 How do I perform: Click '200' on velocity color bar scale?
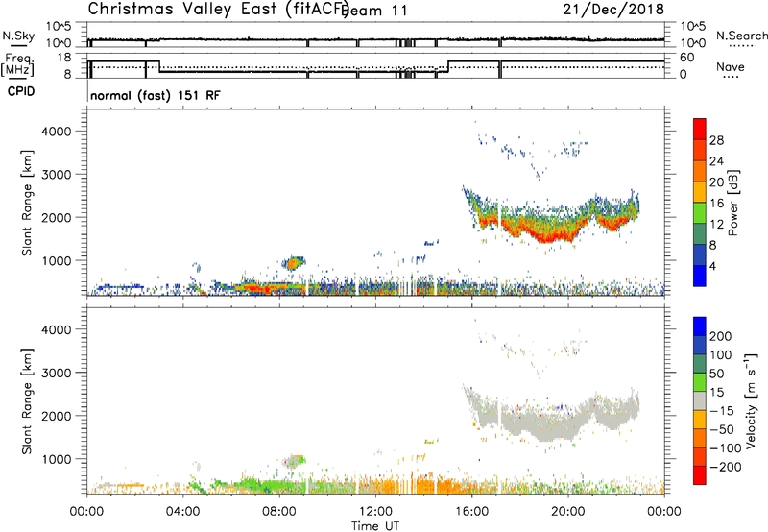click(721, 336)
